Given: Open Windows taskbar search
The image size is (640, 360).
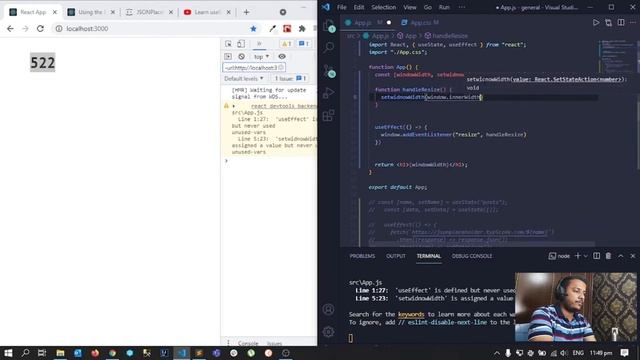Looking at the screenshot, I should coord(25,353).
